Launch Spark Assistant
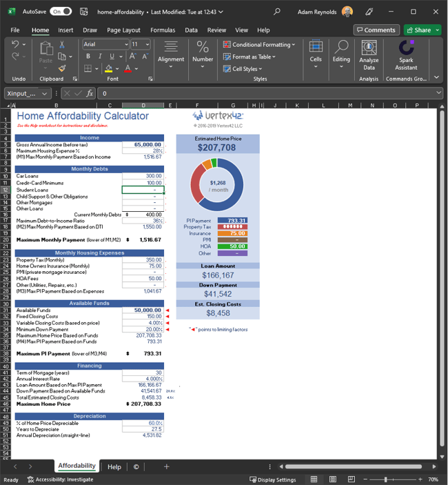 (406, 56)
